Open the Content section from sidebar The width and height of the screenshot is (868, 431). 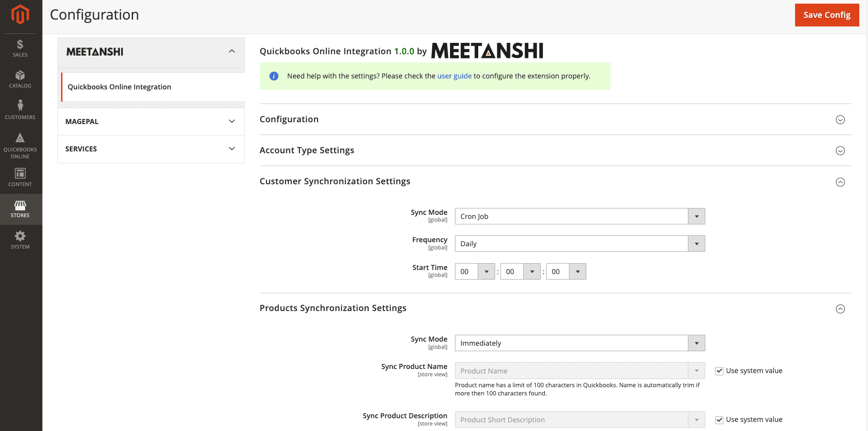click(x=20, y=176)
